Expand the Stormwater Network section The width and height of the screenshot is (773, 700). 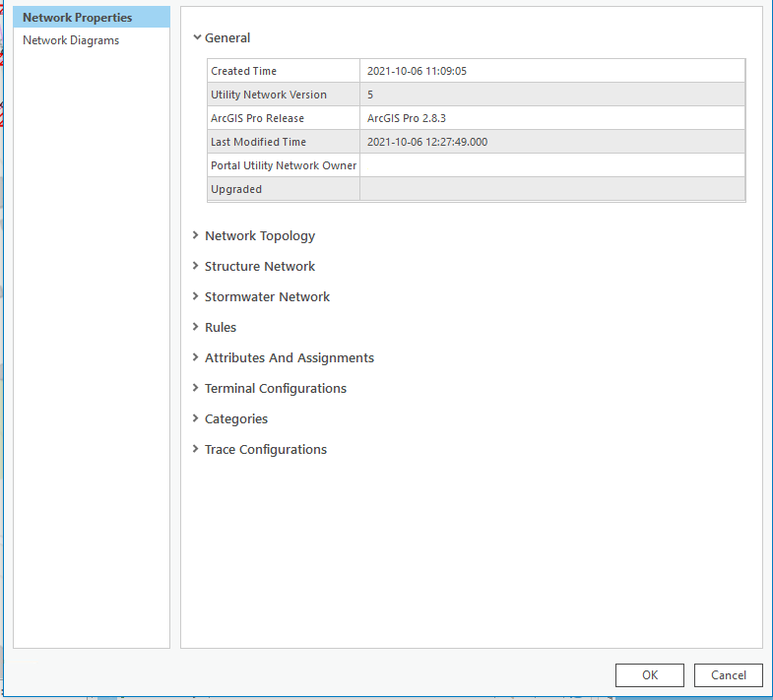(x=196, y=296)
